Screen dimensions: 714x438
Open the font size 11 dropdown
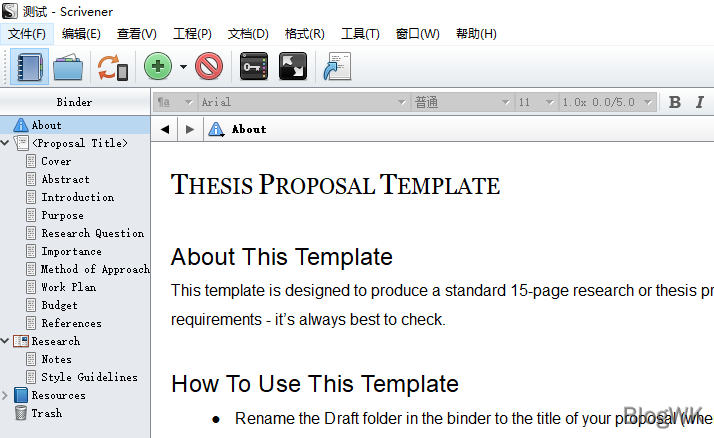535,102
